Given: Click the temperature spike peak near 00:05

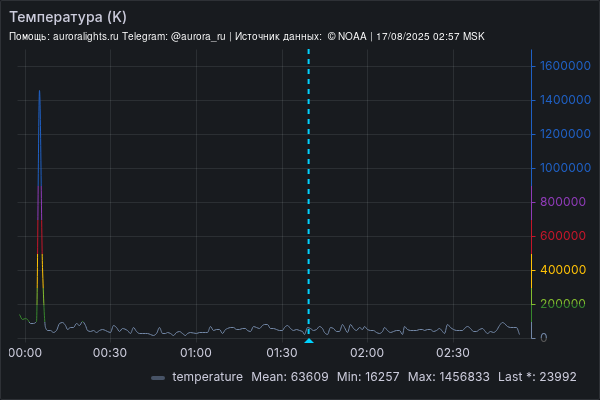Looking at the screenshot, I should pos(39,91).
